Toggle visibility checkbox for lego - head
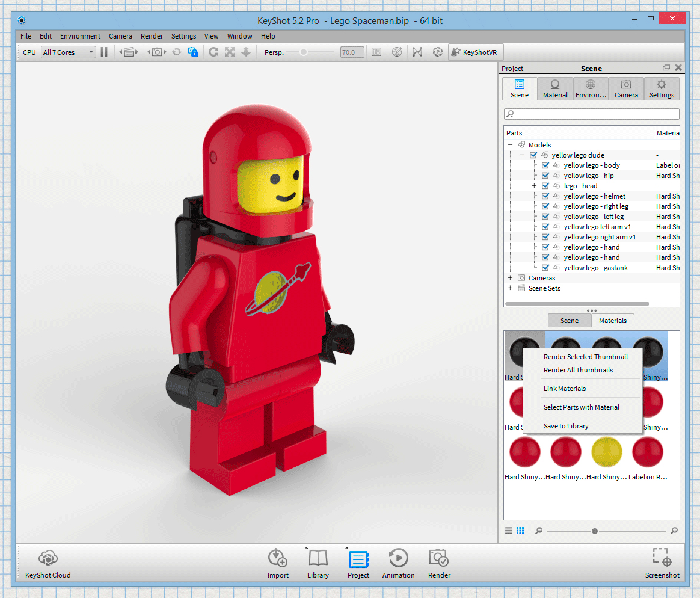 (545, 186)
